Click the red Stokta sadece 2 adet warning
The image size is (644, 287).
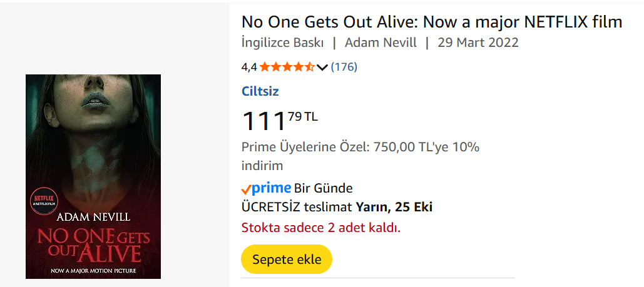pos(320,227)
